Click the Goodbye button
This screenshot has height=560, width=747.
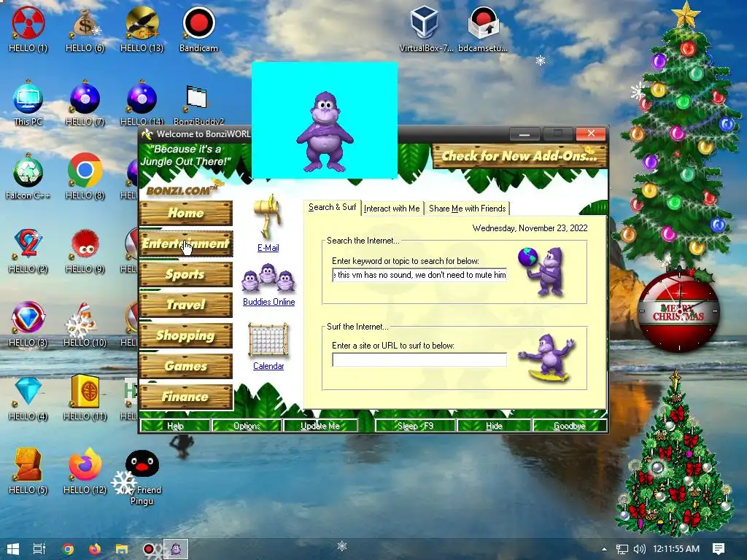570,426
